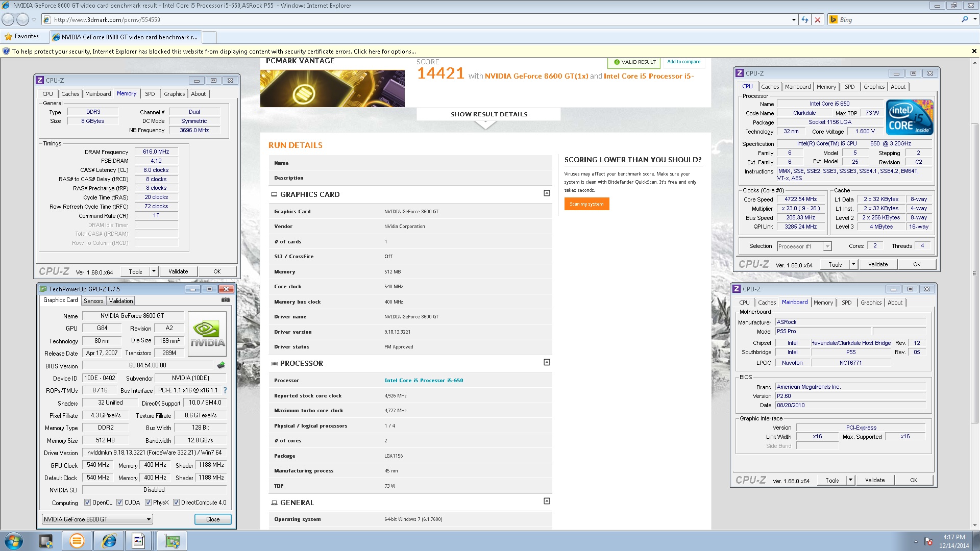The image size is (980, 551).
Task: Click the Scan my system button
Action: click(x=586, y=204)
